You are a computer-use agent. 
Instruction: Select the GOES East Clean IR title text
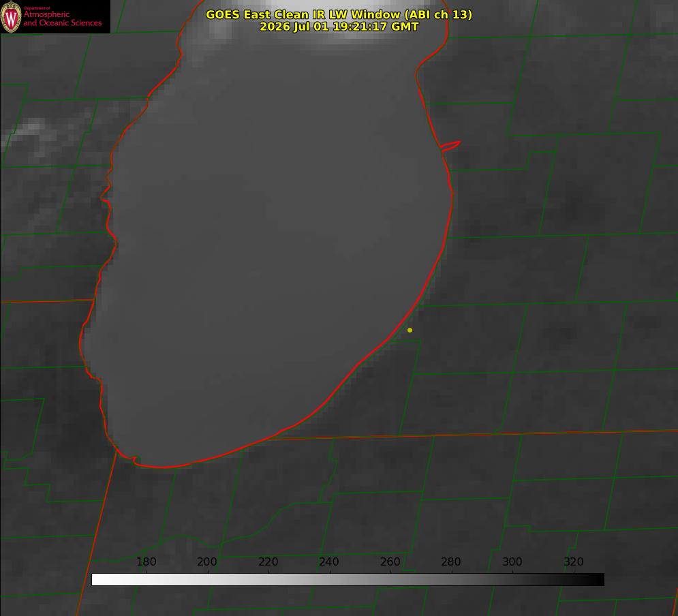click(x=339, y=14)
